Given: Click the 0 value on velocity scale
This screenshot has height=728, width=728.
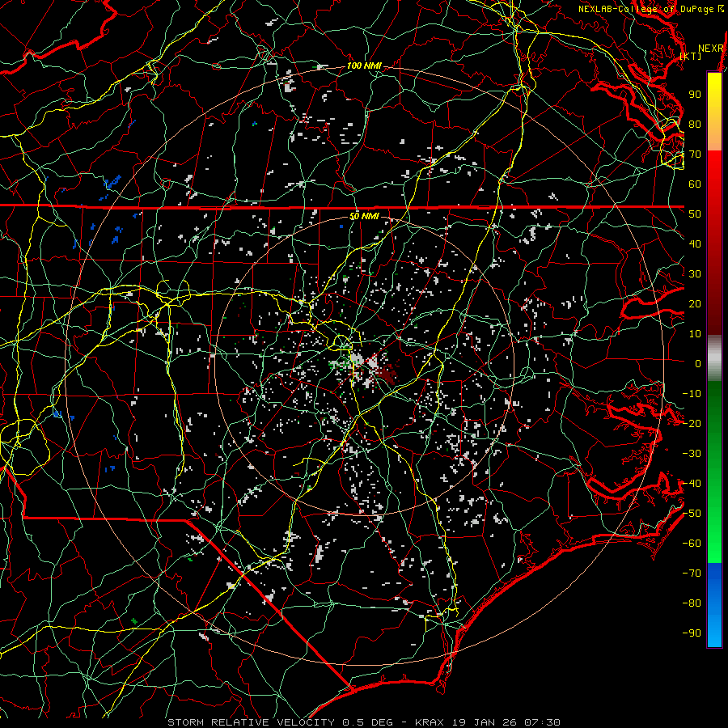Looking at the screenshot, I should (698, 364).
